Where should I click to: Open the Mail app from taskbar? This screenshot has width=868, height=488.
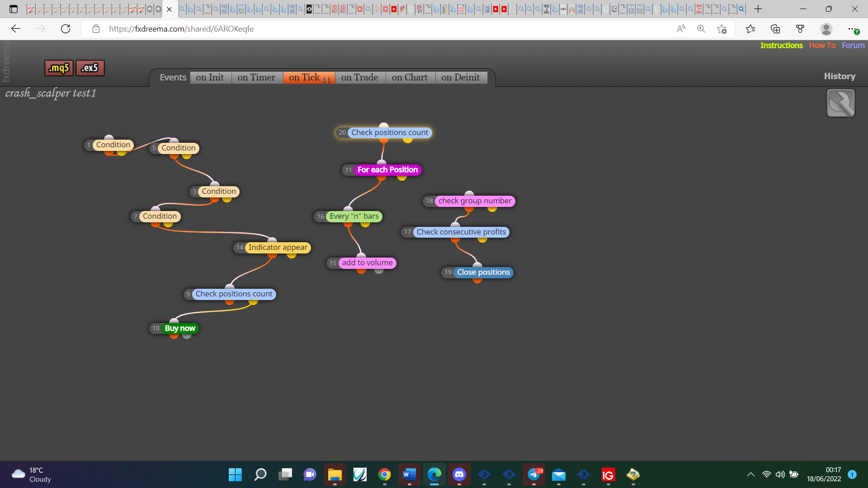[x=559, y=474]
